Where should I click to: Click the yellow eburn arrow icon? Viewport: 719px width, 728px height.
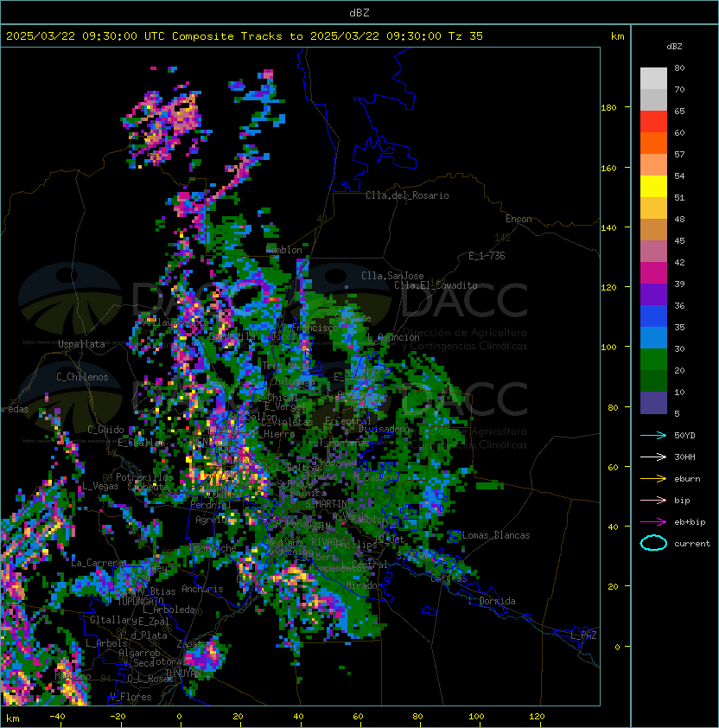[653, 479]
